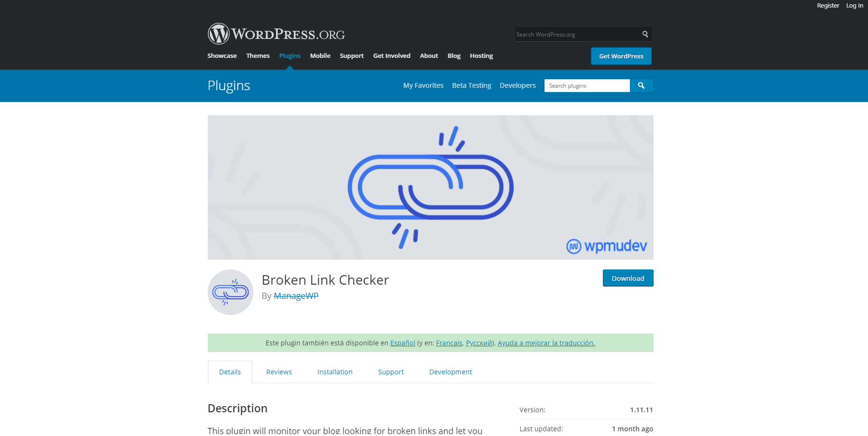
Task: Open the Developers link
Action: coord(517,85)
